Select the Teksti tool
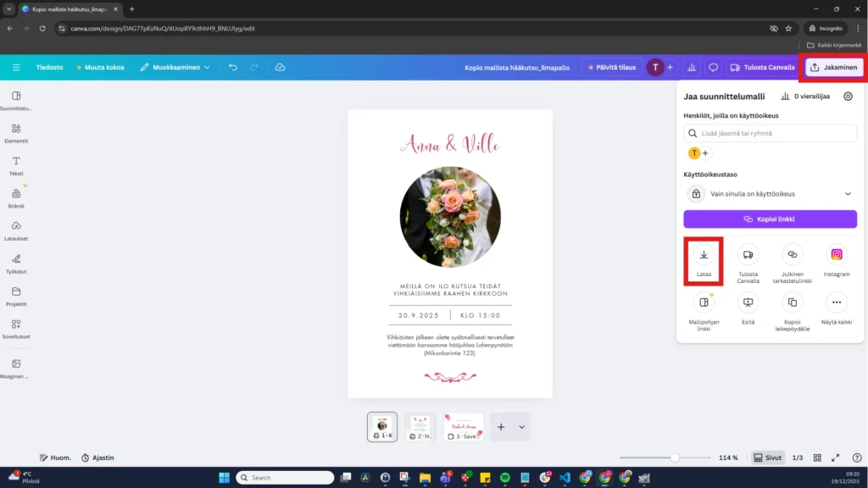Image resolution: width=868 pixels, height=488 pixels. coord(17,165)
